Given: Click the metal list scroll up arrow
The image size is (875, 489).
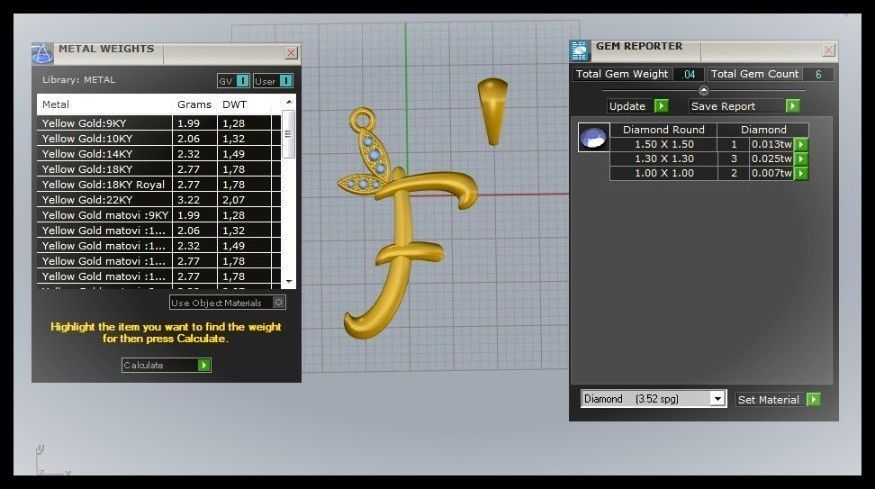Looking at the screenshot, I should click(x=289, y=102).
